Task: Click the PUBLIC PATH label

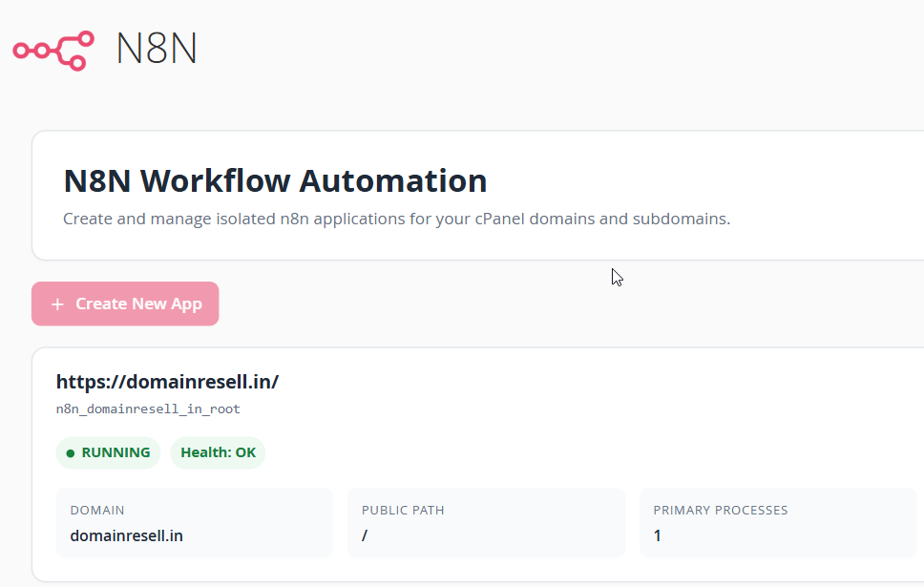Action: point(403,511)
